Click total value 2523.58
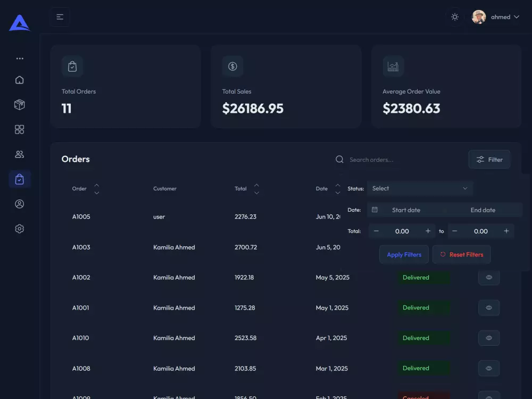532x399 pixels. 246,338
